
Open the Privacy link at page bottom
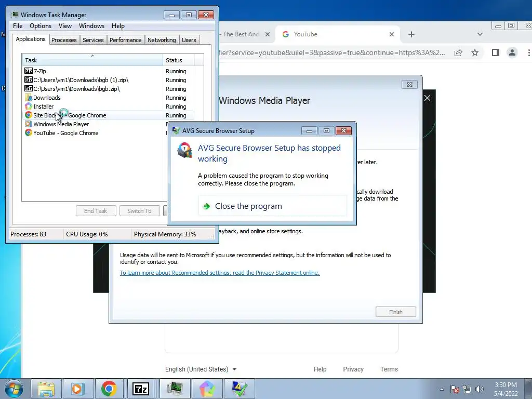click(x=353, y=369)
